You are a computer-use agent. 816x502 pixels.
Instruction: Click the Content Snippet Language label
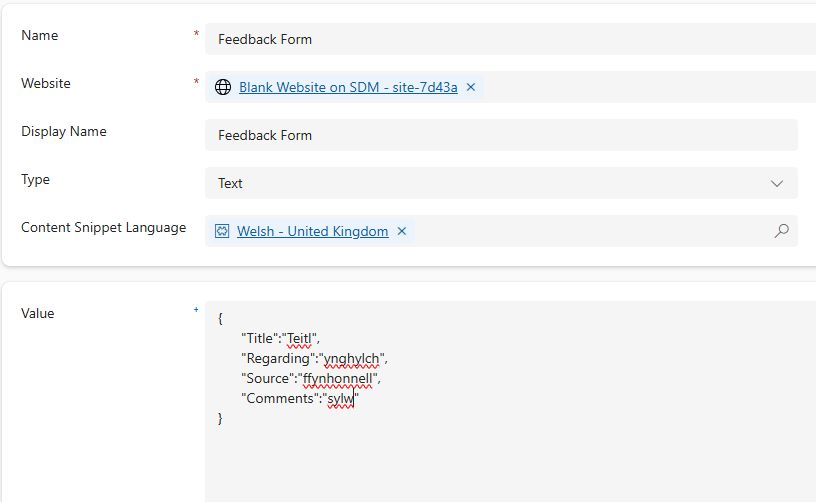coord(104,228)
